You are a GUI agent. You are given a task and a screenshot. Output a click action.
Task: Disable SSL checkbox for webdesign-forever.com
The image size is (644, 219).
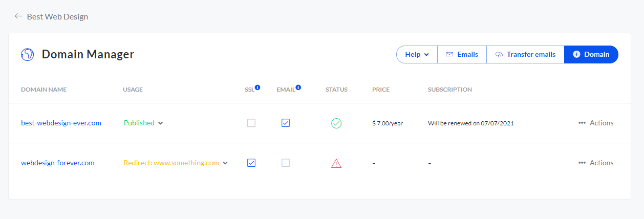[251, 163]
